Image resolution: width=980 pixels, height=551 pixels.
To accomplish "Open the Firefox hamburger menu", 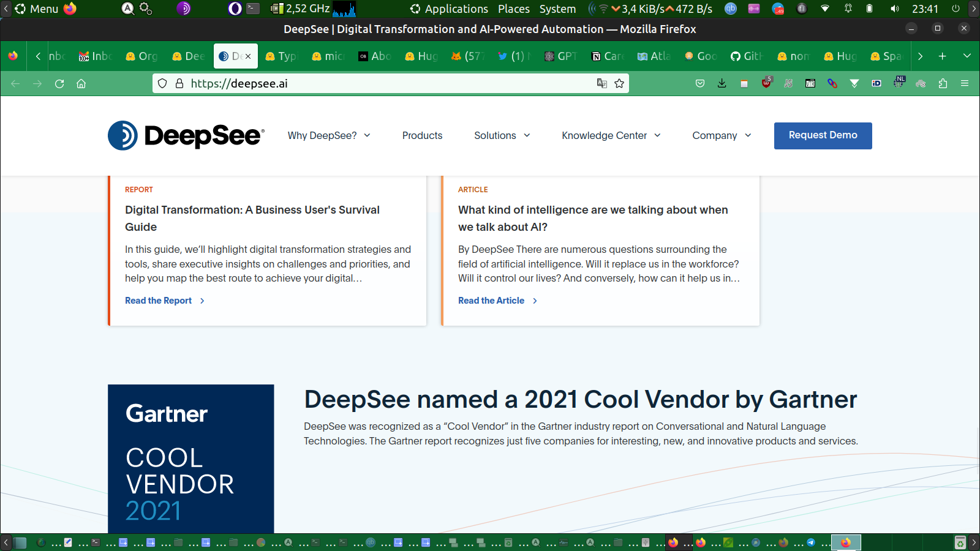I will pos(965,84).
